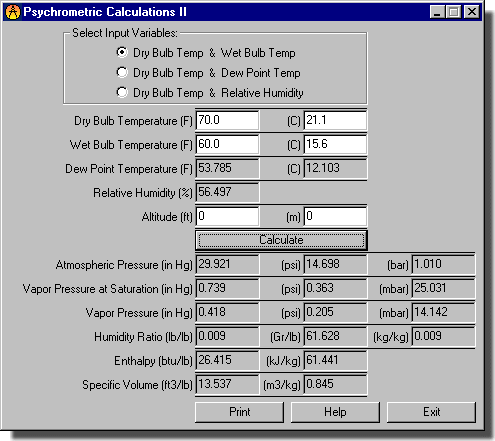Click the Altitude (ft) input field
This screenshot has width=495, height=441.
pos(227,216)
